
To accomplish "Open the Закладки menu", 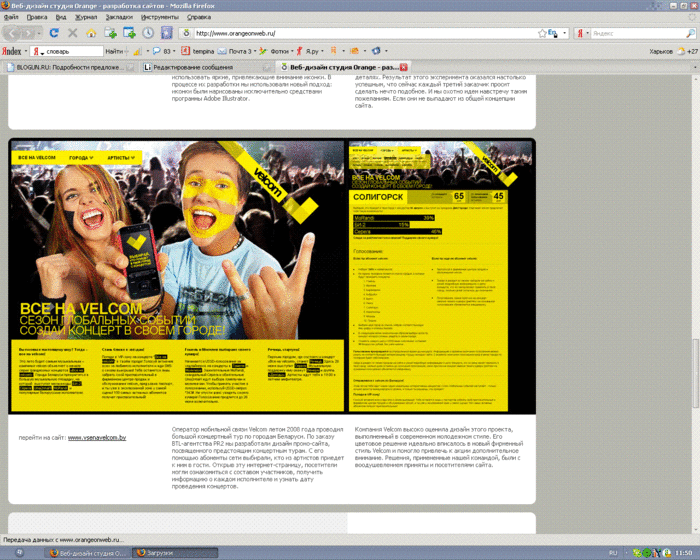I will [x=119, y=17].
